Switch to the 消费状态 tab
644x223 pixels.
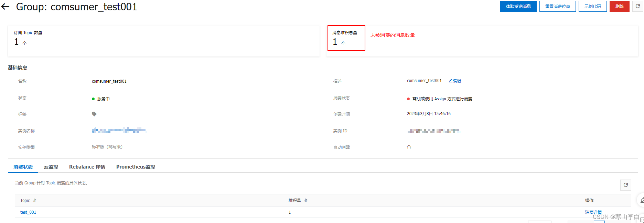click(23, 167)
